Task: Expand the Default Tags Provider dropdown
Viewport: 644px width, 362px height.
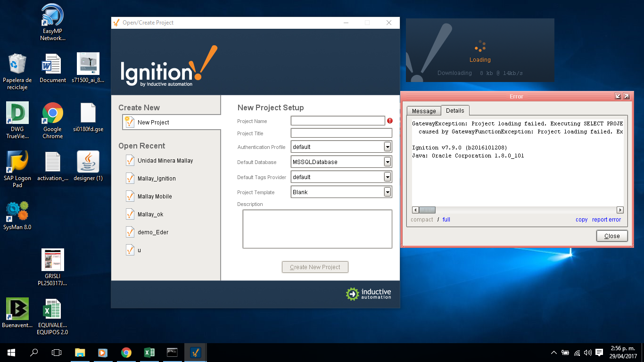Action: pyautogui.click(x=388, y=177)
